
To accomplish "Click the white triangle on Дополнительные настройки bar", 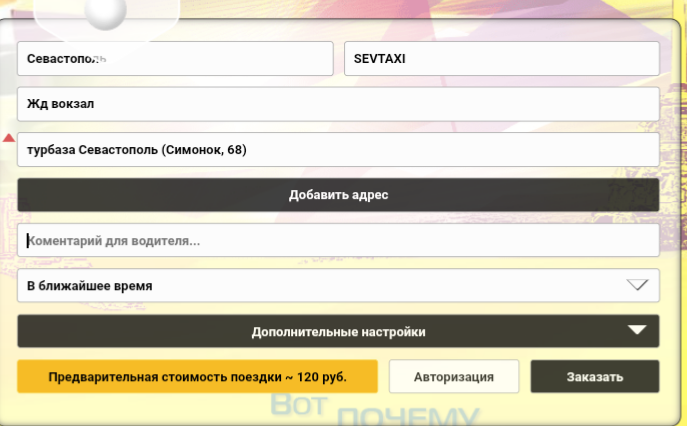I will point(637,330).
